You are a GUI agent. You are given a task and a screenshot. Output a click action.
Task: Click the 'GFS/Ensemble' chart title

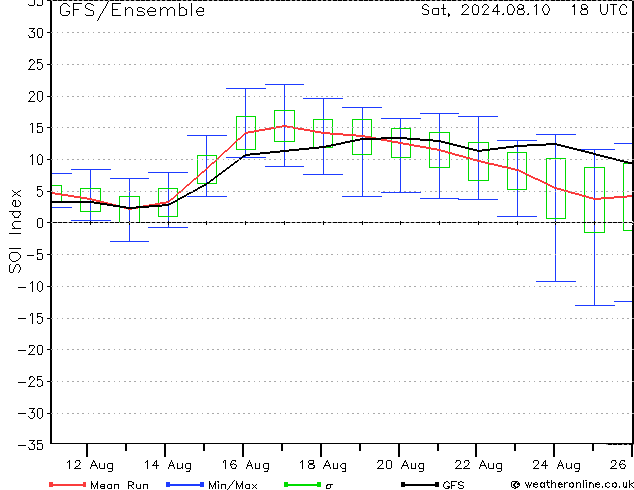tap(132, 10)
